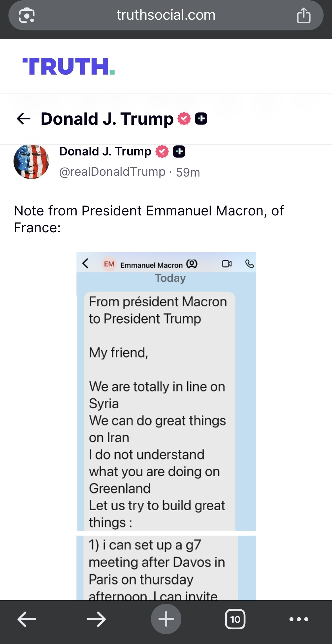Open the TRUTH logo home link
332x644 pixels.
coord(68,66)
